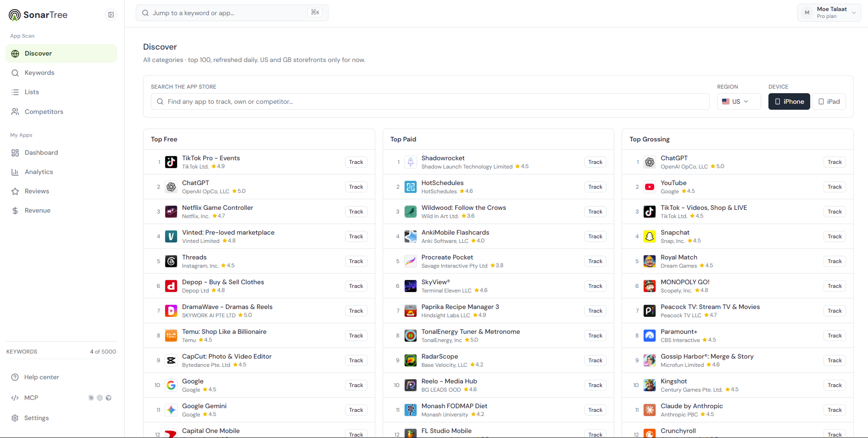Screen dimensions: 868x438
Task: Track Reelo – Media Hub
Action: point(595,385)
